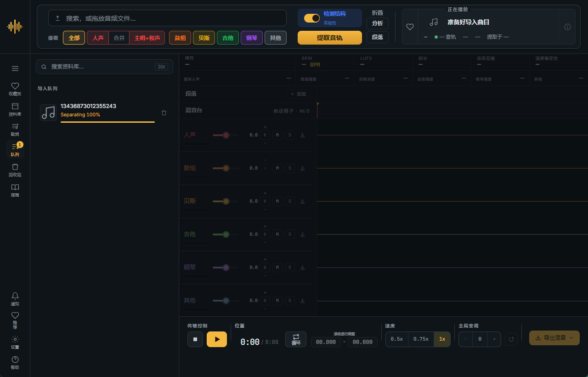Open the 帮助 help page

click(15, 362)
